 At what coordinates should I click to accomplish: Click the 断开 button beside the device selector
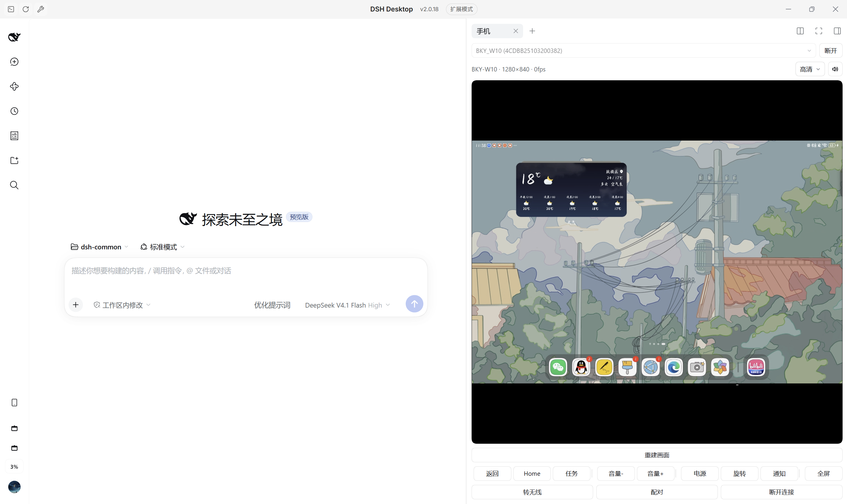(831, 51)
